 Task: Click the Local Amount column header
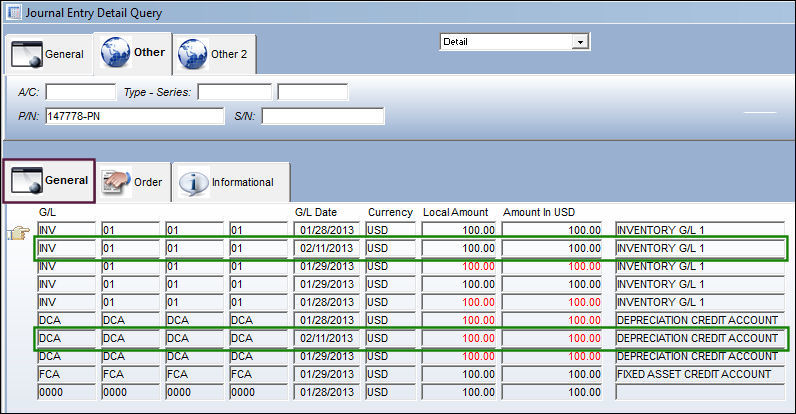tap(455, 212)
